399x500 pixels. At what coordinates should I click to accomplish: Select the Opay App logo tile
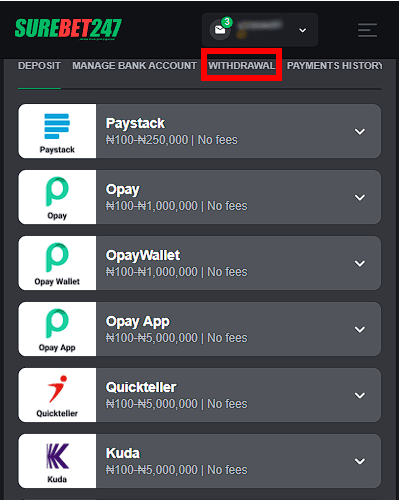pyautogui.click(x=57, y=329)
